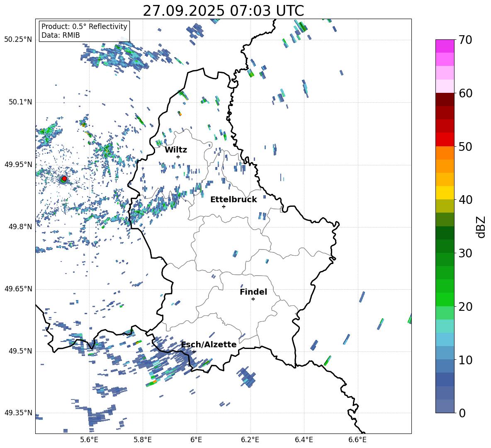
Task: Click the 49.8°N latitude label
Action: pyautogui.click(x=20, y=227)
